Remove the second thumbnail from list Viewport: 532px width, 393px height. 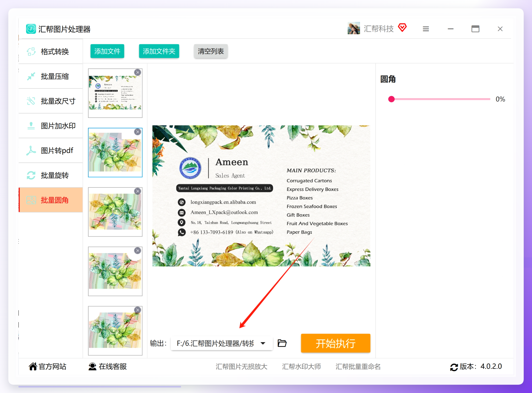[x=138, y=132]
